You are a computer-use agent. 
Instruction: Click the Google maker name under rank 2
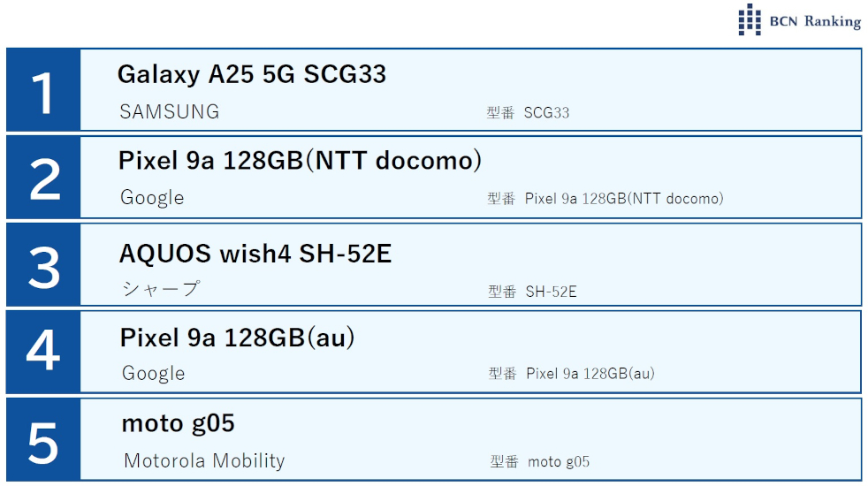[152, 198]
